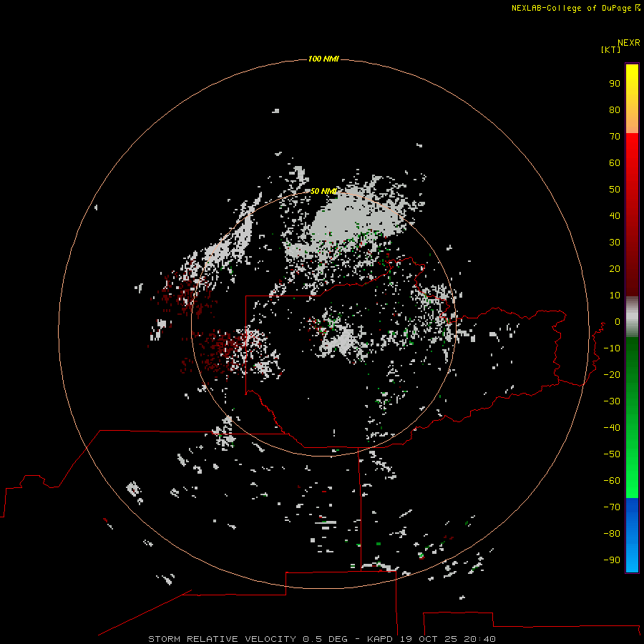Click the NEXR label above the color bar
The height and width of the screenshot is (644, 644).
(628, 43)
